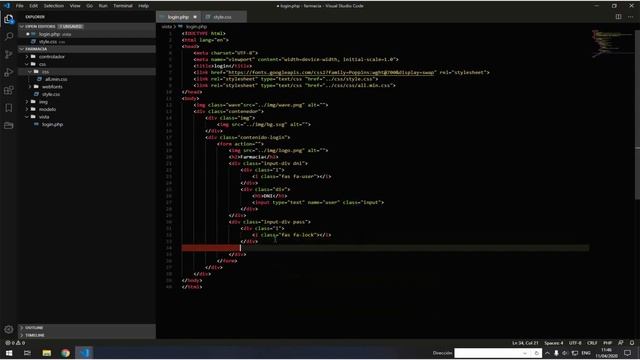Open the Selection menu
The height and width of the screenshot is (360, 640).
pyautogui.click(x=53, y=6)
